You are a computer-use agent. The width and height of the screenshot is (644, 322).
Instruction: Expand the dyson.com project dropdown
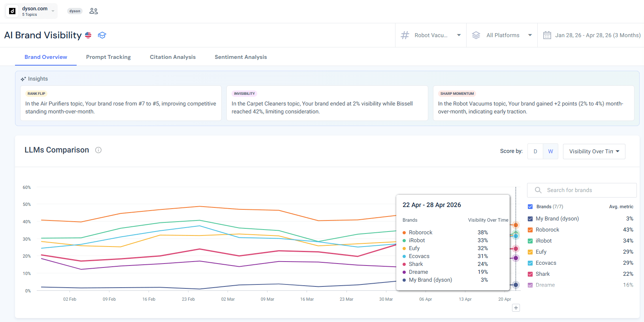tap(31, 11)
